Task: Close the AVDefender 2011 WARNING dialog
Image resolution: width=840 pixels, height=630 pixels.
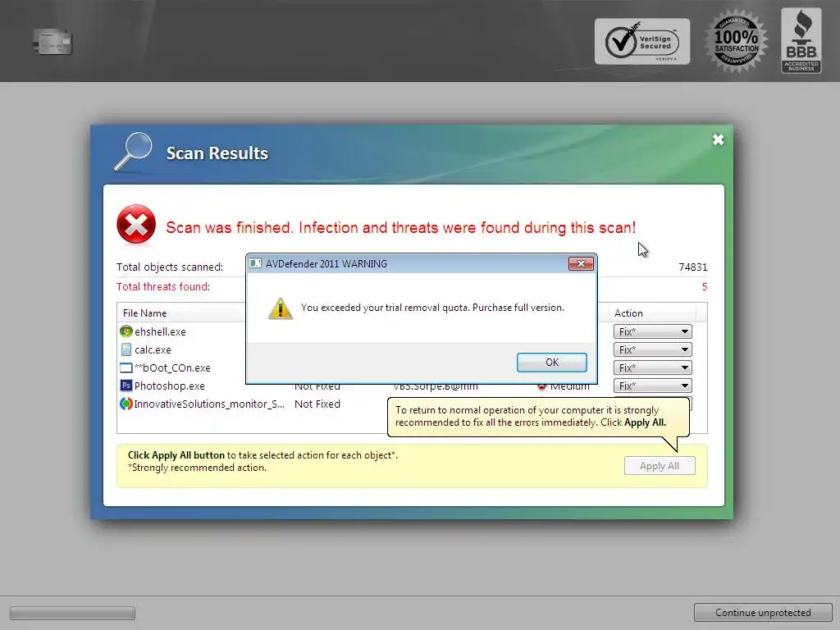Action: 581,263
